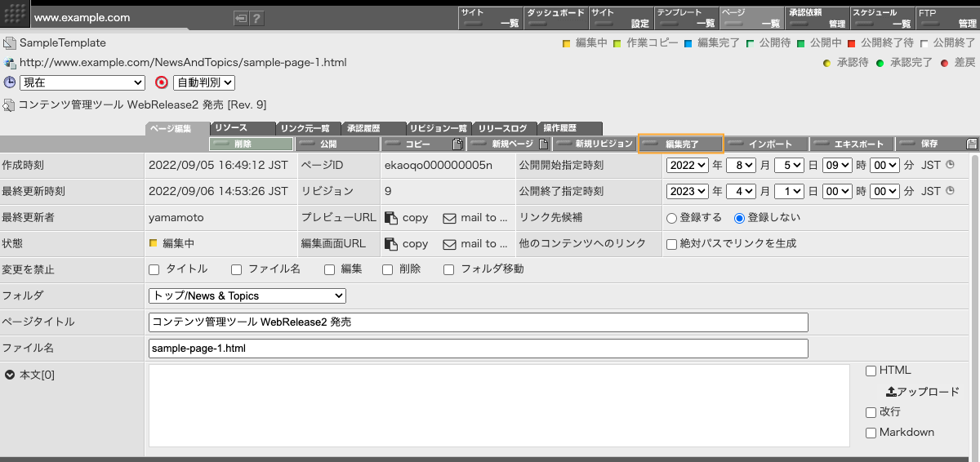Tick the ファイル名 change-lock checkbox

pyautogui.click(x=237, y=269)
